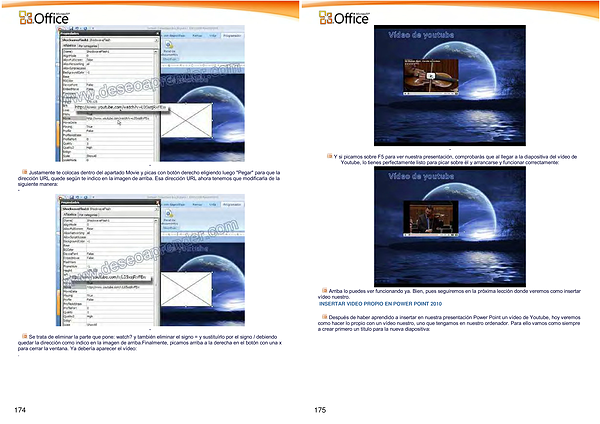Click the page number 174
The width and height of the screenshot is (600, 424).
pyautogui.click(x=20, y=410)
